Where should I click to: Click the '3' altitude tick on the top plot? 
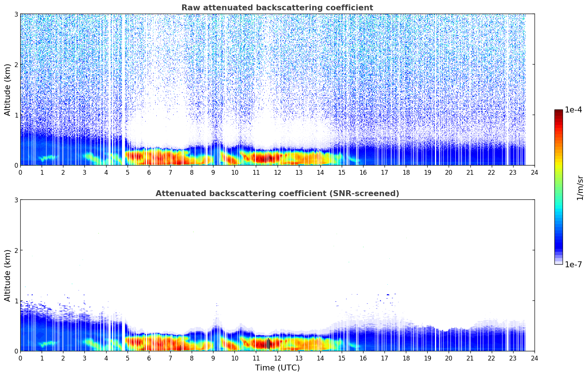[x=16, y=14]
